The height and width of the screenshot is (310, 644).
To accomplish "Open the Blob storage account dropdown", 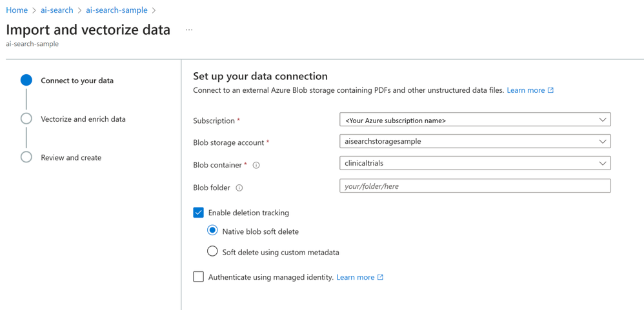I will 475,142.
